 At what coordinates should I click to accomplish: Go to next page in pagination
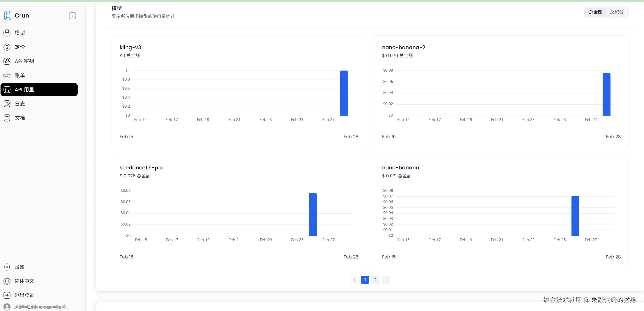coord(386,280)
